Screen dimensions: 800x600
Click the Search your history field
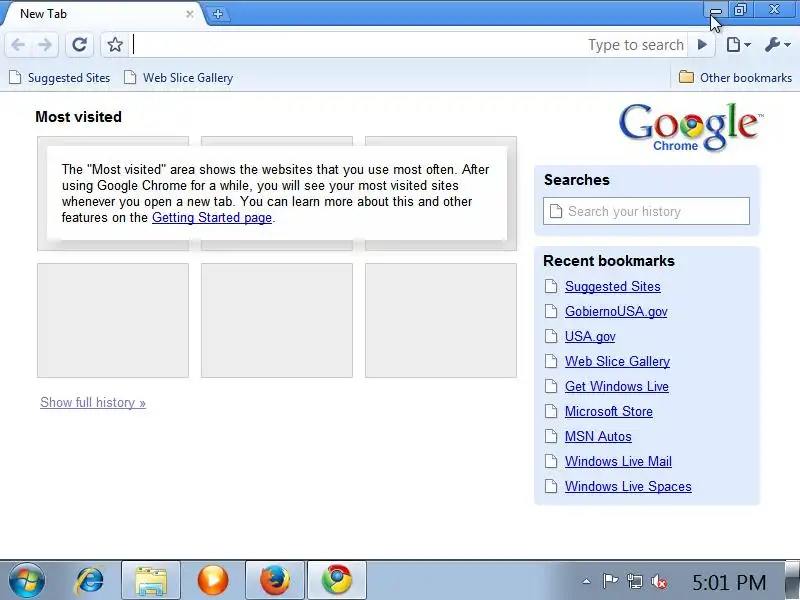point(646,211)
